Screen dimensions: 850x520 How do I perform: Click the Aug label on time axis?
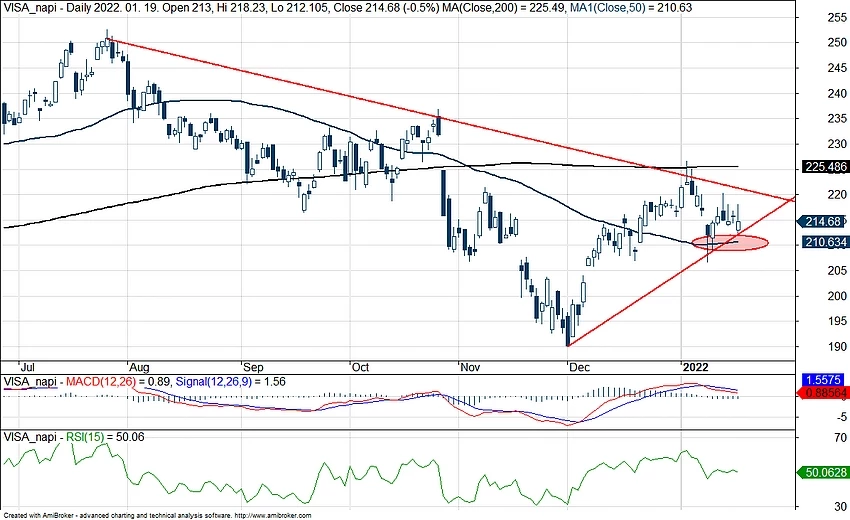point(139,367)
